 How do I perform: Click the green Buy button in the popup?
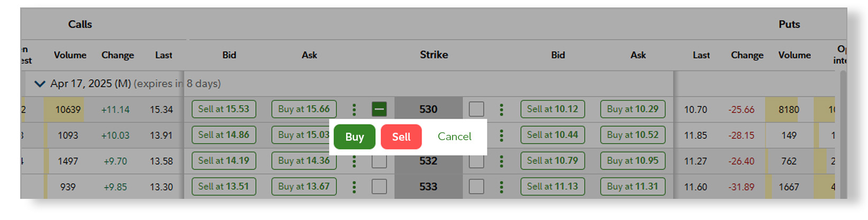(354, 137)
